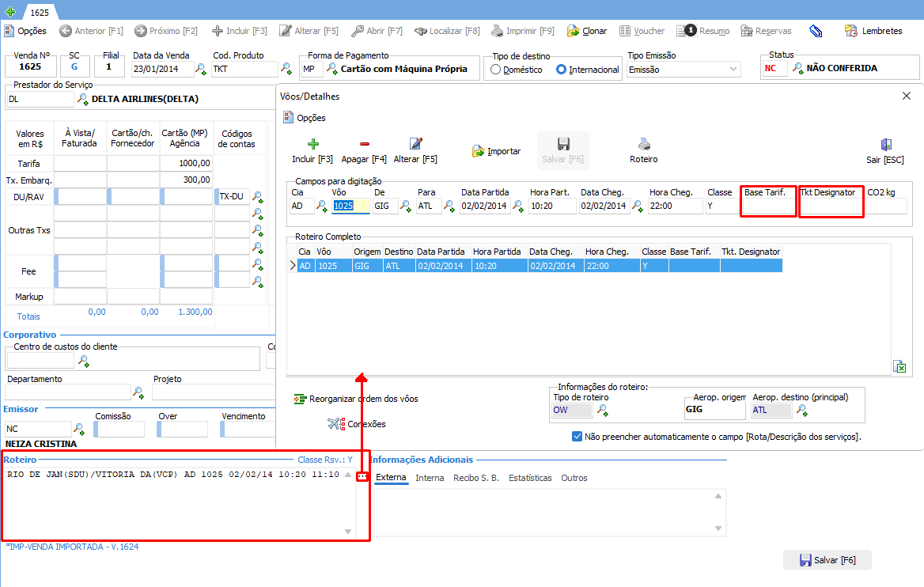Image resolution: width=924 pixels, height=587 pixels.
Task: Click Alterar [F5] in main toolbar
Action: (309, 31)
